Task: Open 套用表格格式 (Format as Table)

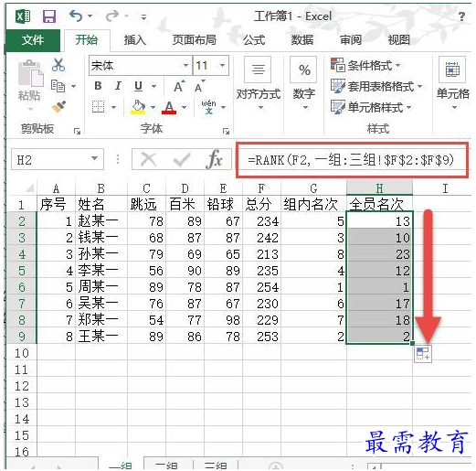Action: pyautogui.click(x=376, y=87)
